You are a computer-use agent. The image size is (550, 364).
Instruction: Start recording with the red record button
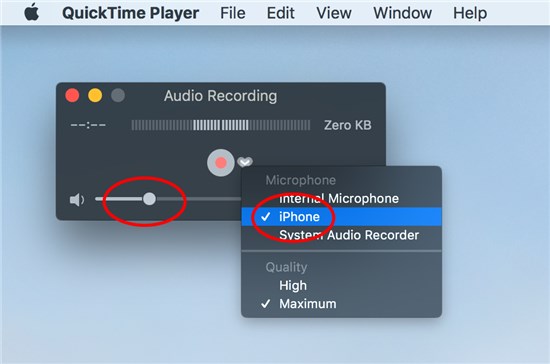pos(221,163)
